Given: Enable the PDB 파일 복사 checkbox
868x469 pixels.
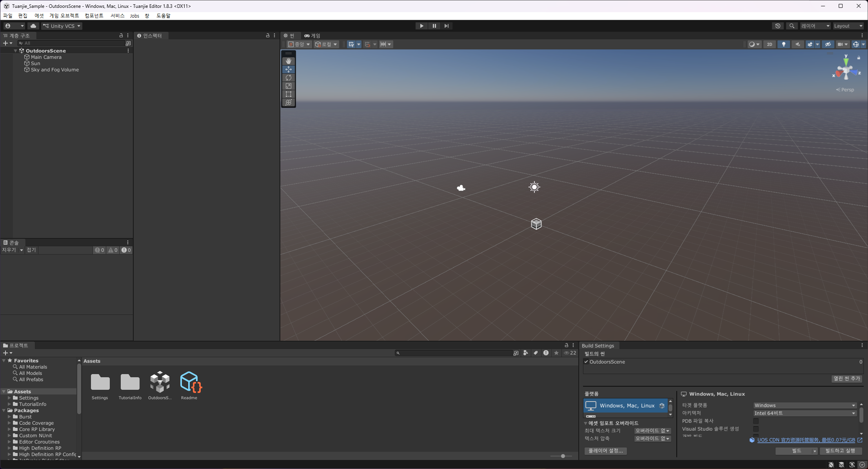Looking at the screenshot, I should coord(756,421).
